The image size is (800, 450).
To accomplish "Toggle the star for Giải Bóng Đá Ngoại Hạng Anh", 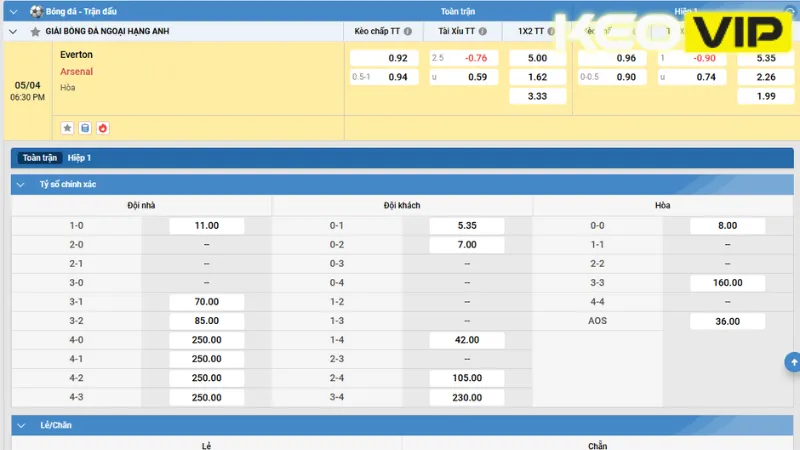I will (36, 32).
